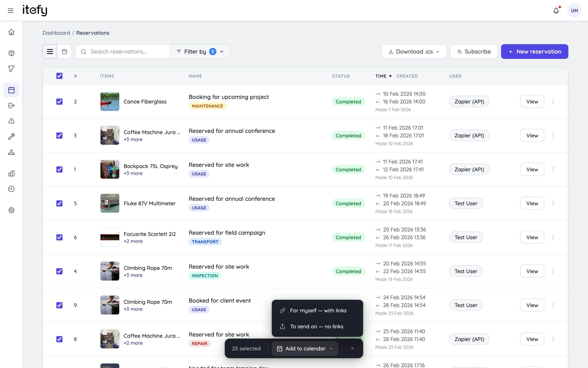Switch to calendar view
This screenshot has width=588, height=368.
coord(64,52)
